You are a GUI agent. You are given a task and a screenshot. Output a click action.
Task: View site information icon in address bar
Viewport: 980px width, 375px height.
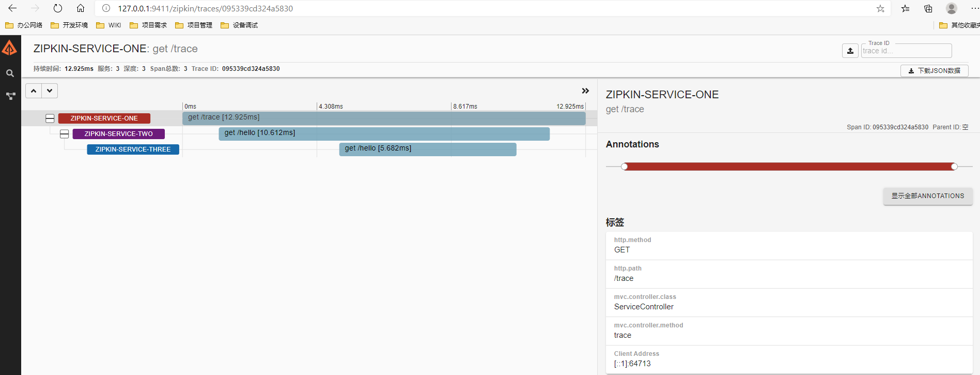106,8
